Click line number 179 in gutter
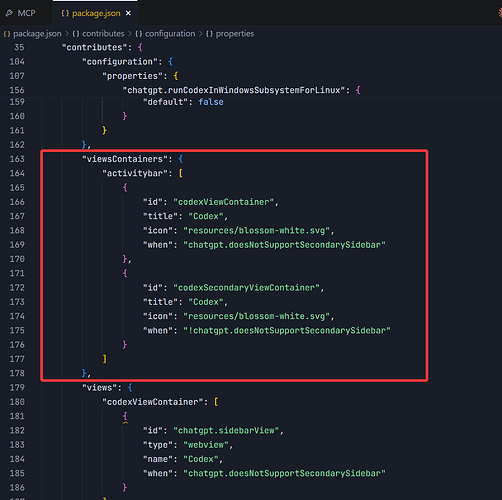 tap(17, 388)
